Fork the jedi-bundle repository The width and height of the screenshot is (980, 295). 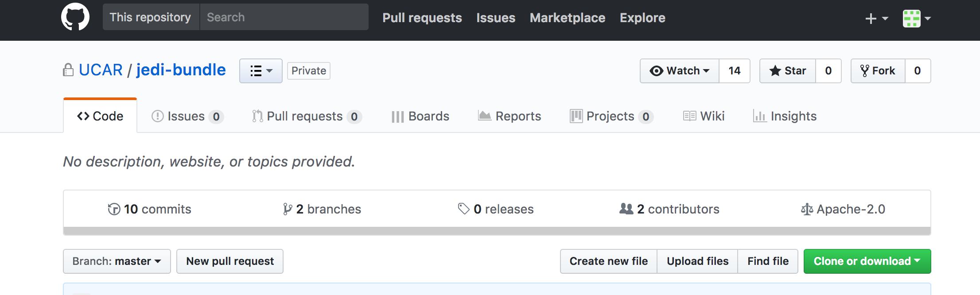[x=878, y=71]
